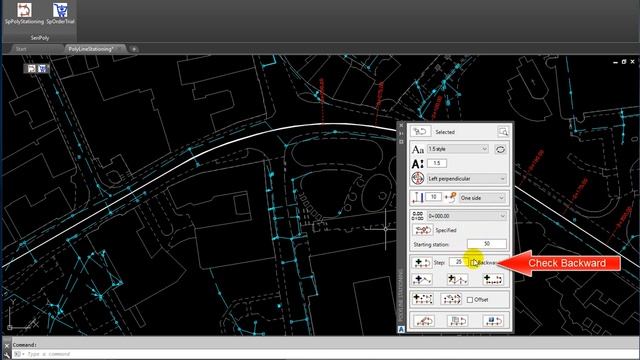The image size is (640, 360).
Task: Click the middle add stations icon below Step
Action: point(457,280)
